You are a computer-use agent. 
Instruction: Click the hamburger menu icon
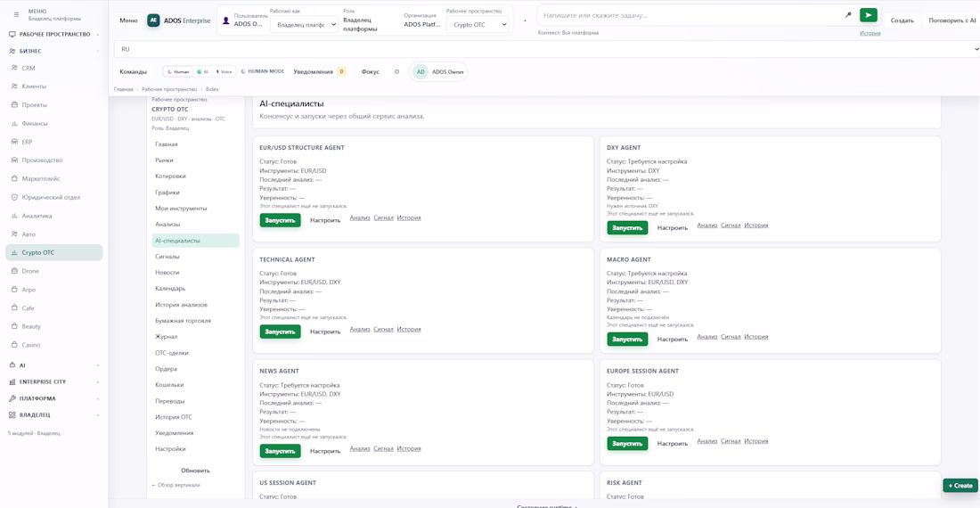[x=16, y=14]
